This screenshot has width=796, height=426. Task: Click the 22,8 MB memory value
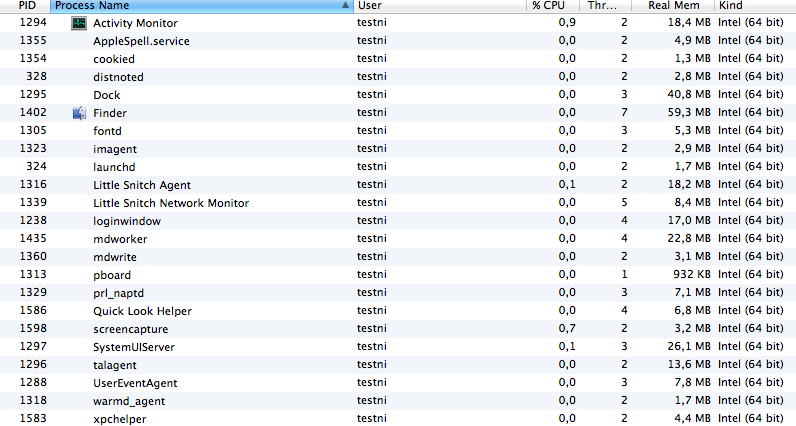click(689, 238)
